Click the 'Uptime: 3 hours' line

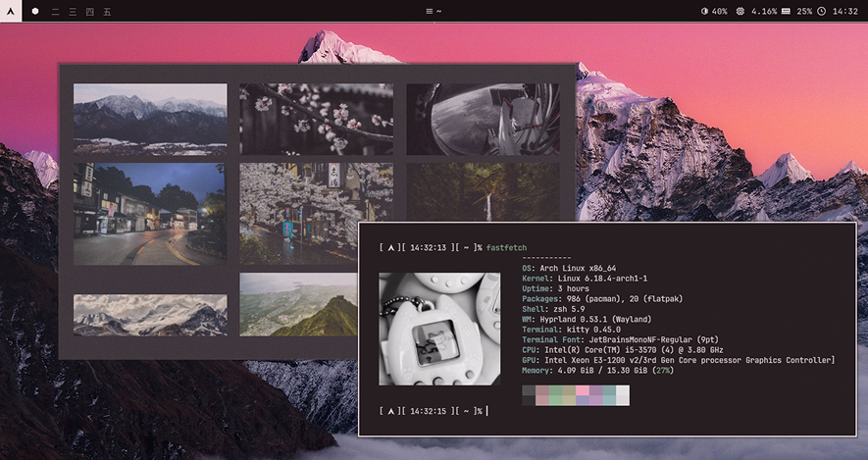(x=555, y=289)
